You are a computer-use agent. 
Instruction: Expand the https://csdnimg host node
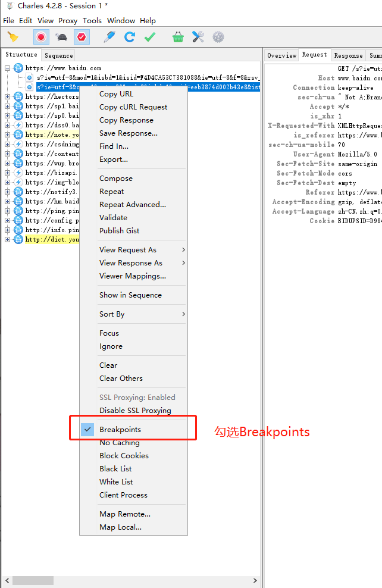tap(7, 145)
